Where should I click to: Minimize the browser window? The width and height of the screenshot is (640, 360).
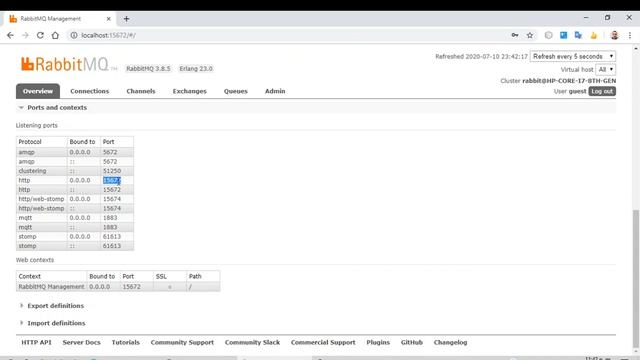point(586,18)
